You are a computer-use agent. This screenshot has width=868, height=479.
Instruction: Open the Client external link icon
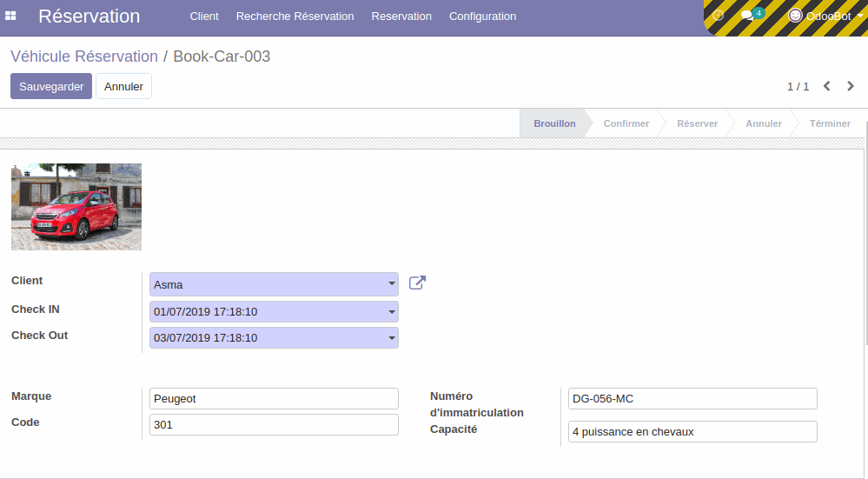tap(417, 283)
